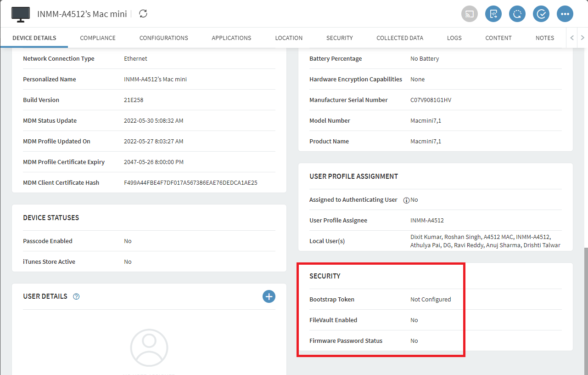Click the plus icon in User Details
Image resolution: width=588 pixels, height=375 pixels.
269,296
